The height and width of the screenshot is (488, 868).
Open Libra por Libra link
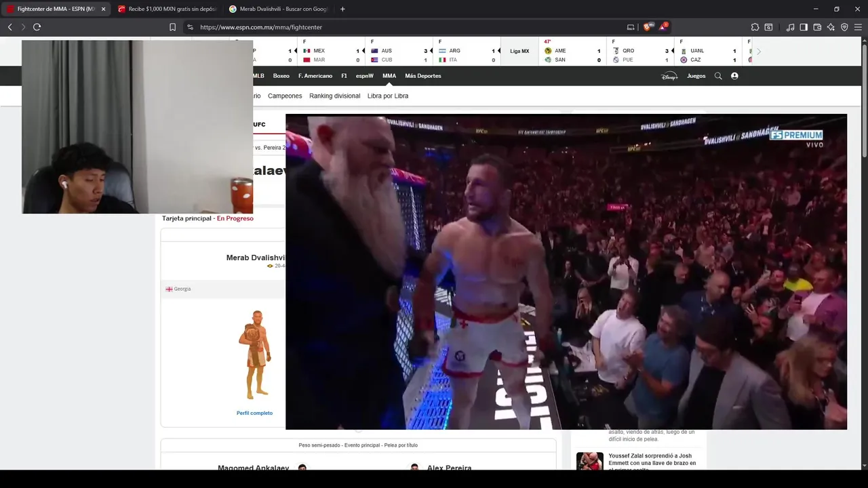388,96
